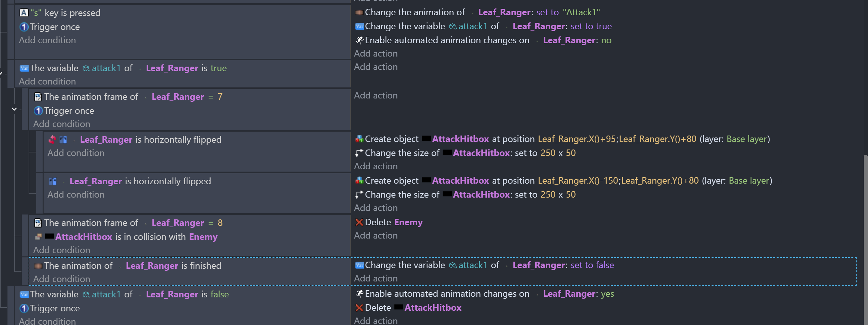This screenshot has height=325, width=868.
Task: Click the keyboard icon beside "s" key is pressed
Action: 24,13
